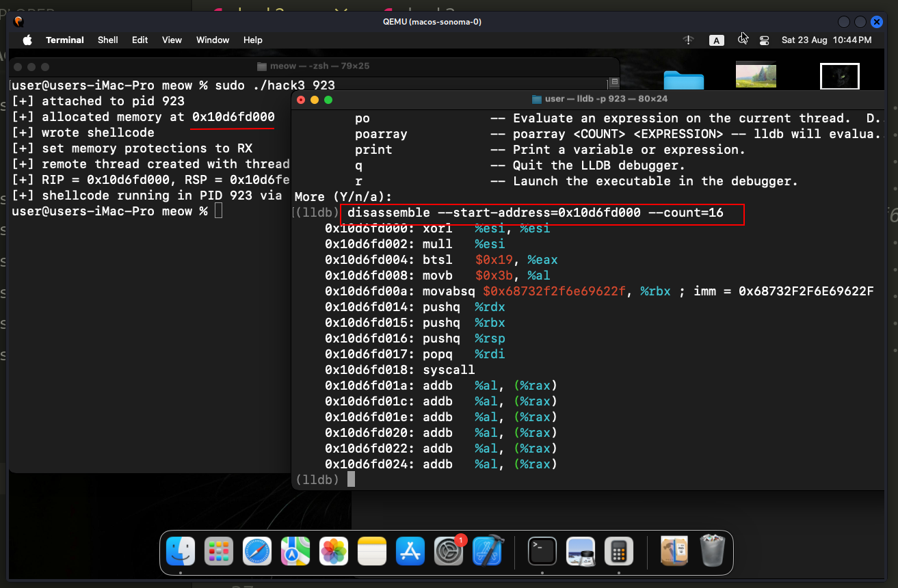
Task: Select the dark cat image thumbnail on desktop
Action: click(840, 76)
